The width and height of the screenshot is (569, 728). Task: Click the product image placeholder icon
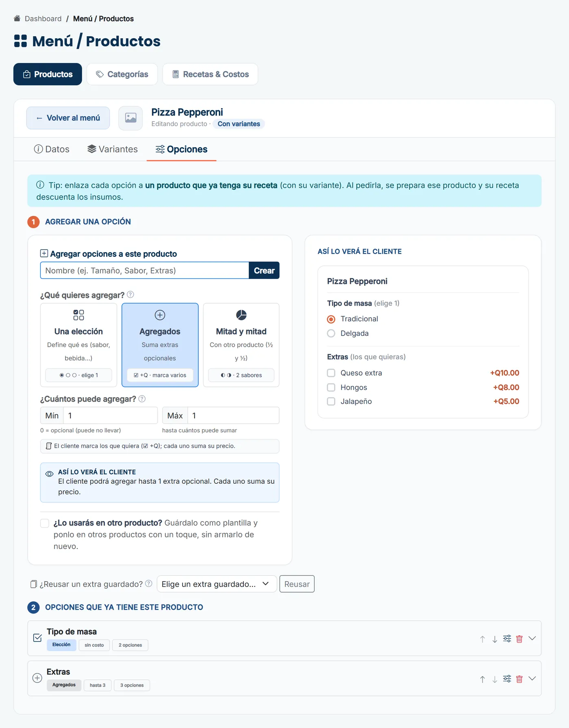tap(130, 118)
